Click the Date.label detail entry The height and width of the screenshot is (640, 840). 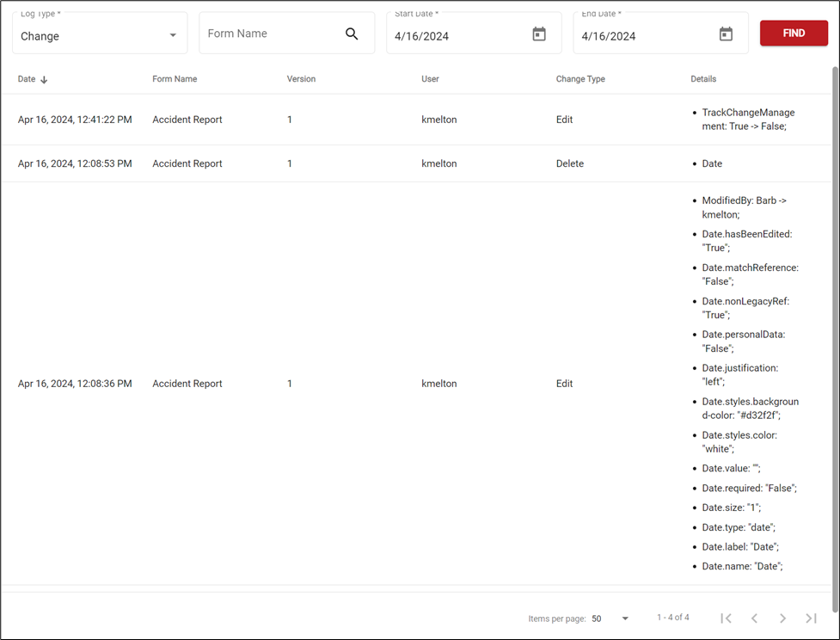tap(740, 547)
